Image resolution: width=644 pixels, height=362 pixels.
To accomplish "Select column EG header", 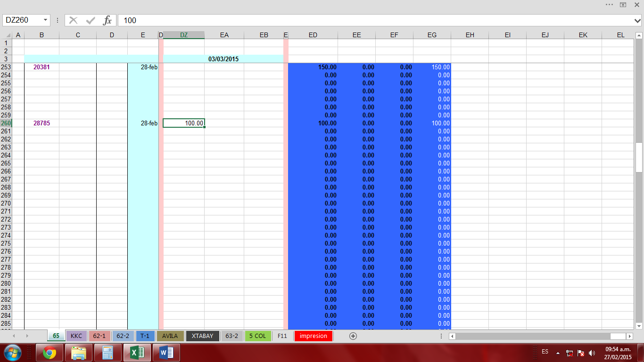I will [432, 35].
